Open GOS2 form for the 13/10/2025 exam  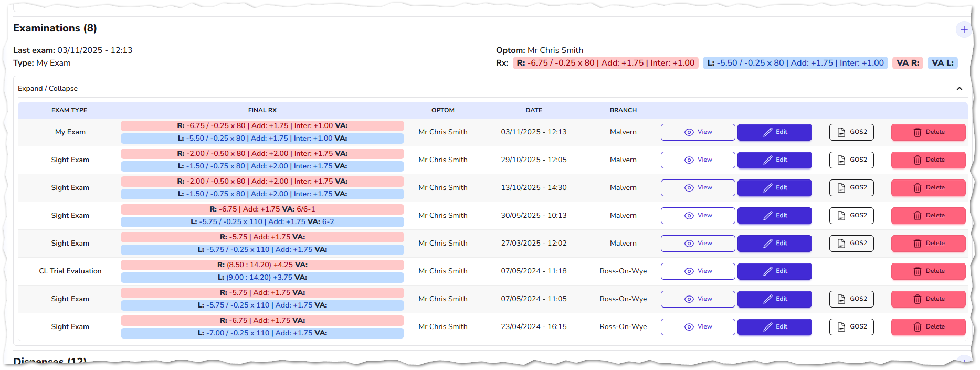851,188
